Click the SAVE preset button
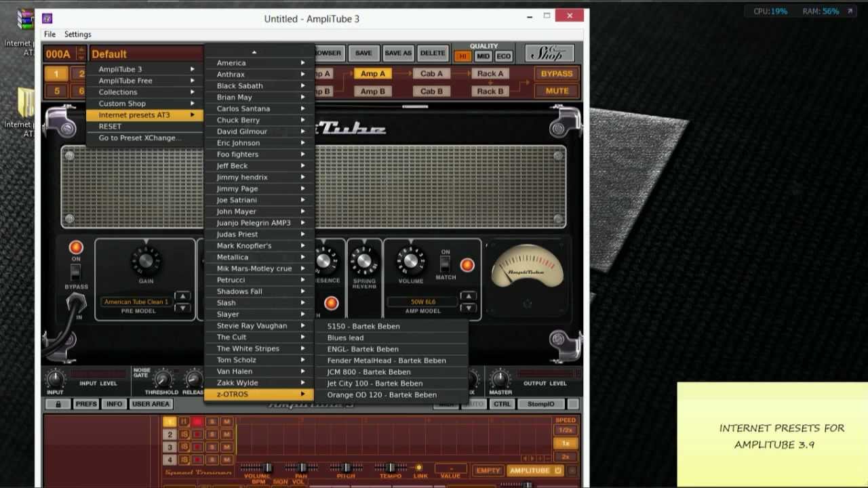The image size is (868, 488). pyautogui.click(x=363, y=54)
